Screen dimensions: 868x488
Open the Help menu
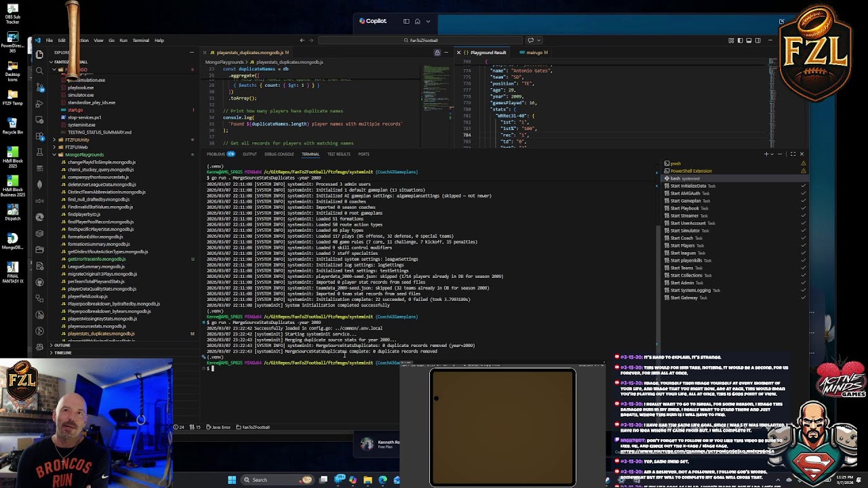[x=159, y=41]
